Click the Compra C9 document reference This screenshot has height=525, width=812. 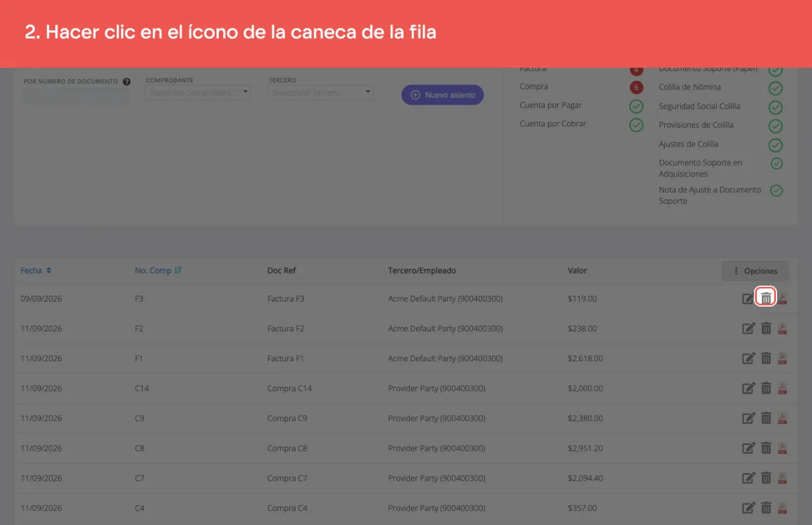tap(287, 418)
